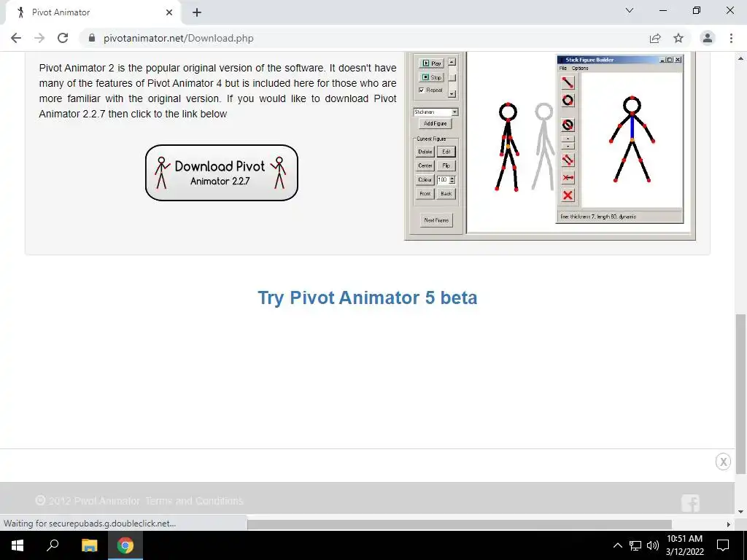Select the Chrome icon in the taskbar
747x560 pixels.
click(125, 545)
